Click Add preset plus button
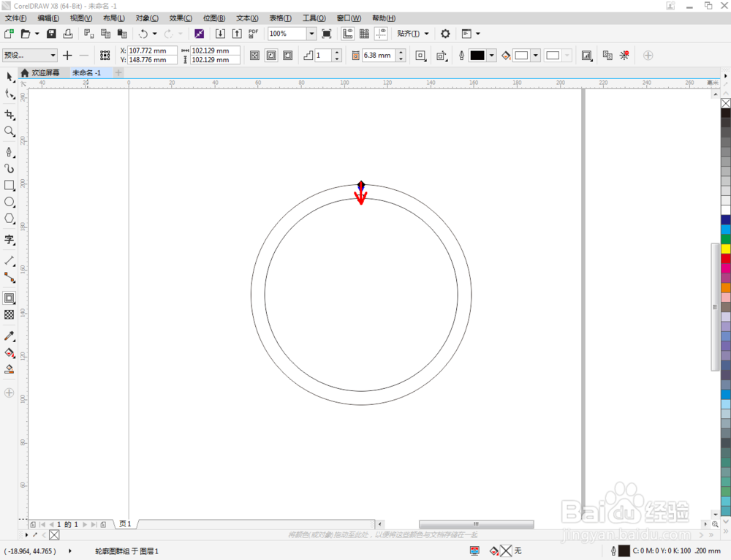This screenshot has width=731, height=560. pos(67,56)
